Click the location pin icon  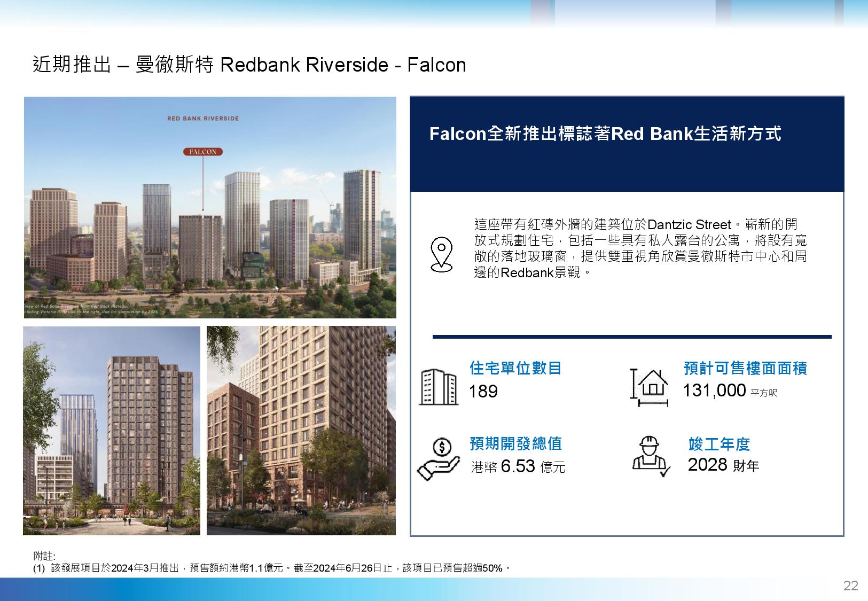pos(441,255)
